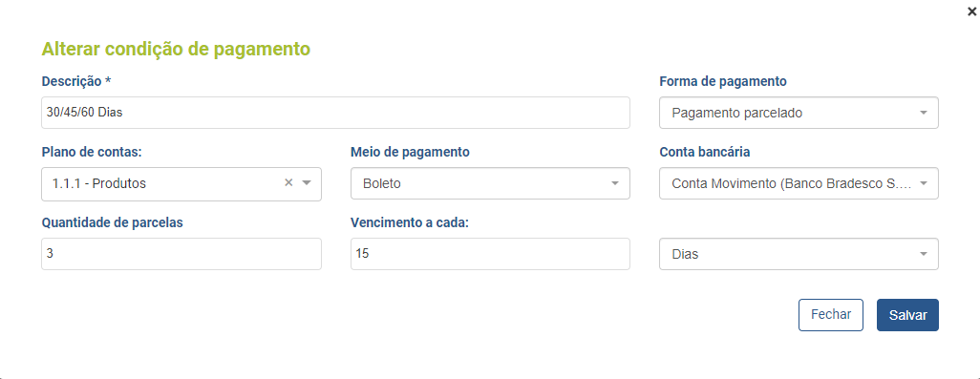Image resolution: width=980 pixels, height=379 pixels.
Task: Click the Fechar button
Action: click(x=831, y=315)
